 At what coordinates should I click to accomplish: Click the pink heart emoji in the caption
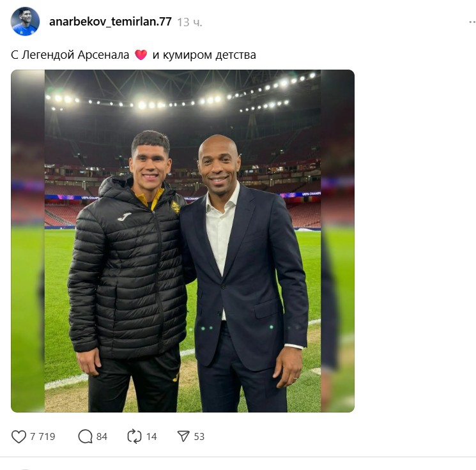pyautogui.click(x=141, y=55)
